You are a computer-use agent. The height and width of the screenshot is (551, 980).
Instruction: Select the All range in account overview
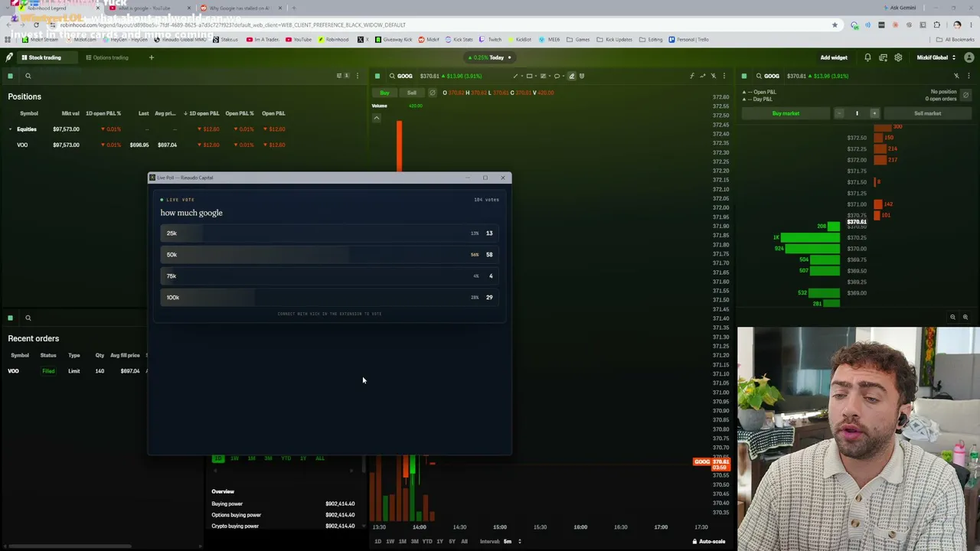point(319,458)
